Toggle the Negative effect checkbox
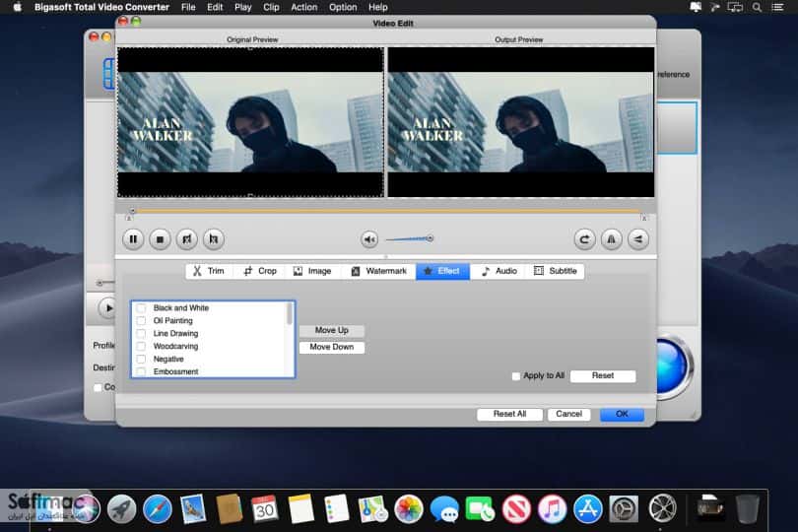798x532 pixels. click(142, 359)
